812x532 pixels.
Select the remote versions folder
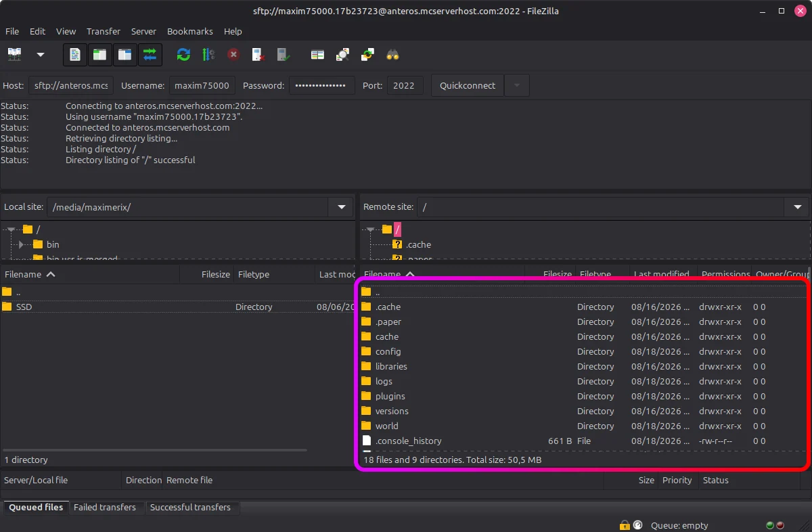(x=584, y=411)
